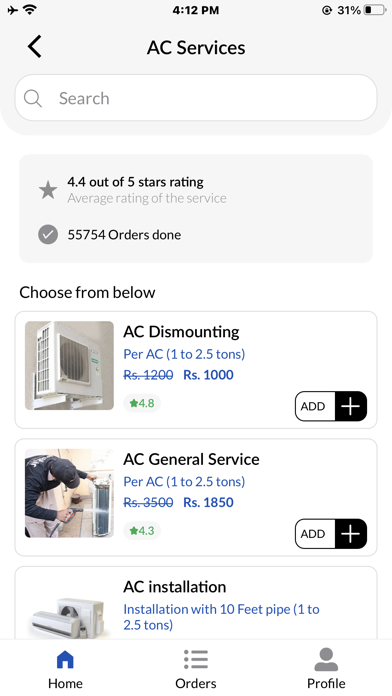
Task: Tap the plus icon for AC General Service
Action: coord(351,534)
